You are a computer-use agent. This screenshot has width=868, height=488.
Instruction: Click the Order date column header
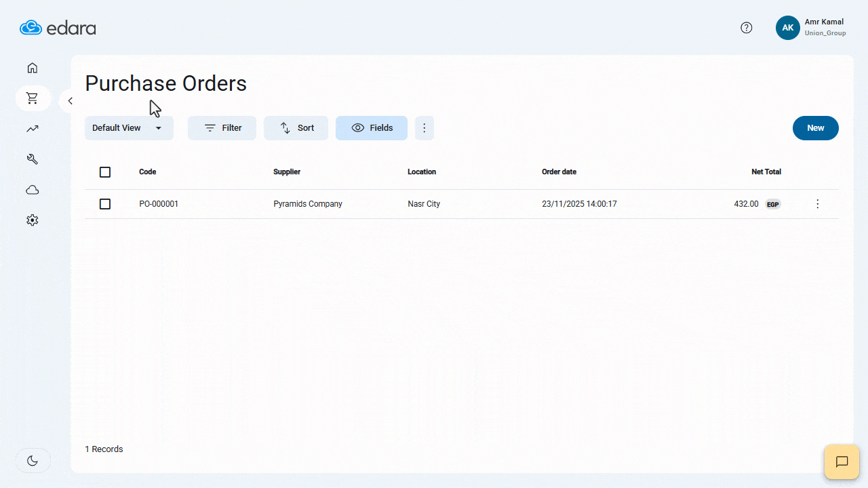point(559,172)
